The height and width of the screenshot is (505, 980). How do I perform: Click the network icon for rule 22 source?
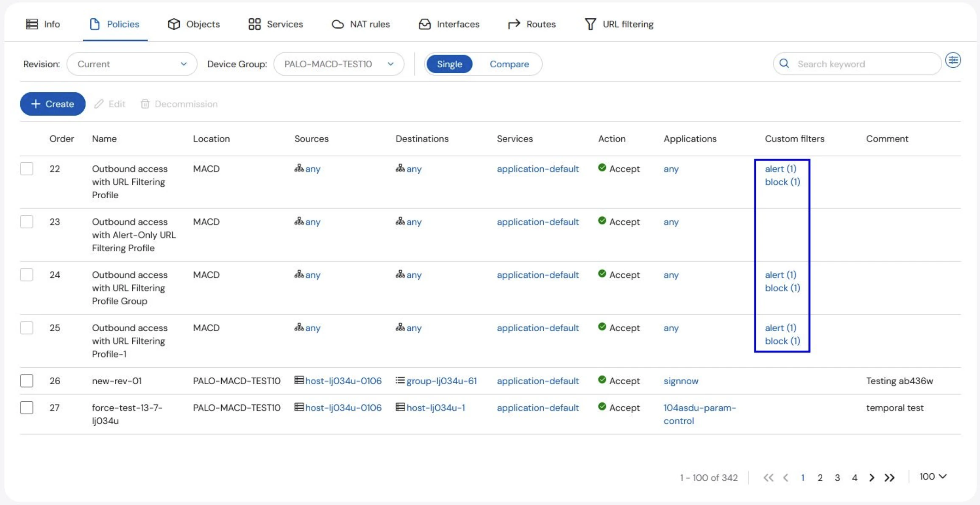coord(299,168)
